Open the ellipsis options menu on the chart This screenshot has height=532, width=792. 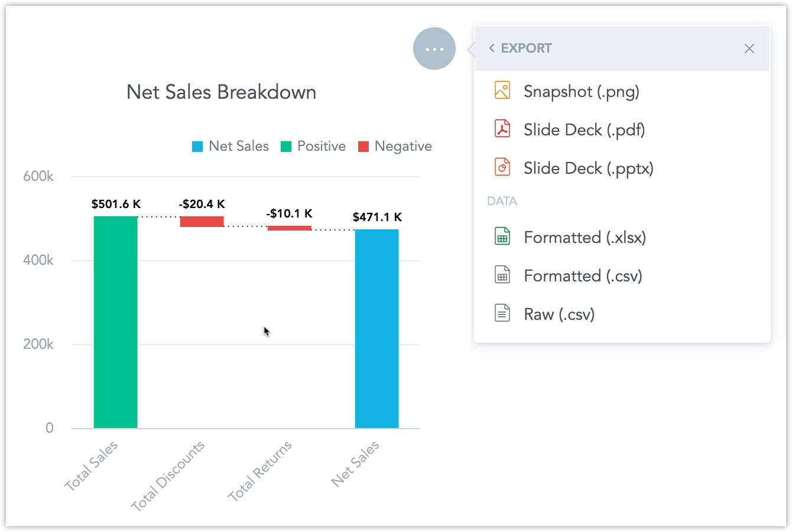tap(434, 48)
